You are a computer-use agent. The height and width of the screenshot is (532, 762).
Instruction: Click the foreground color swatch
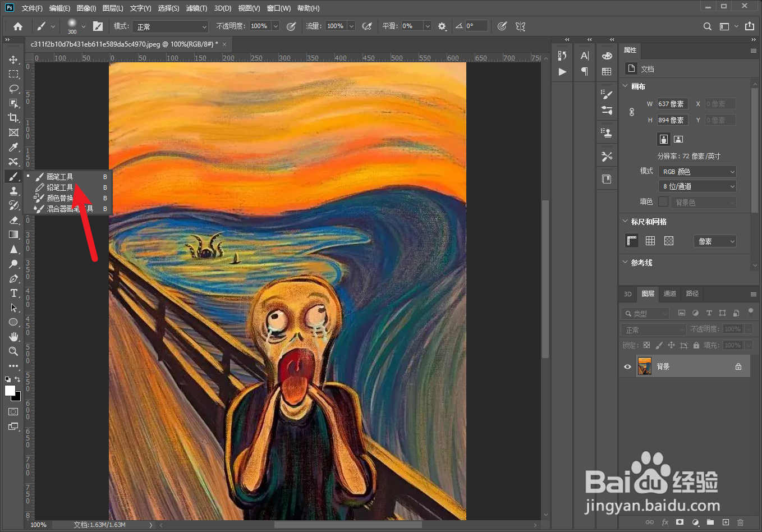tap(10, 391)
